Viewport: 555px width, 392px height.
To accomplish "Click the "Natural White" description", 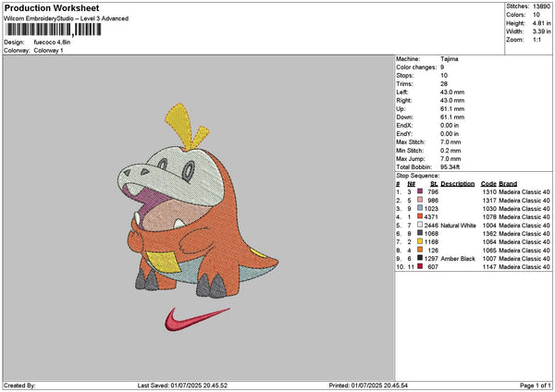I will coord(459,225).
